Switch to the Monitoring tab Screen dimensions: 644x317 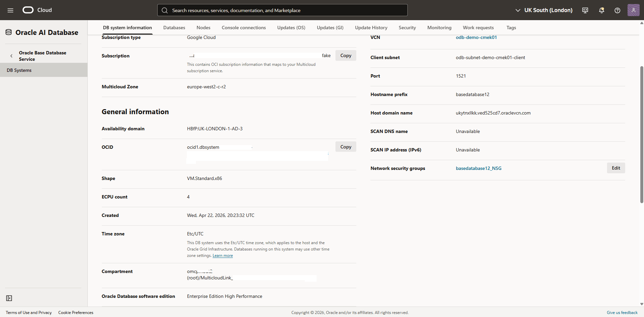point(439,28)
